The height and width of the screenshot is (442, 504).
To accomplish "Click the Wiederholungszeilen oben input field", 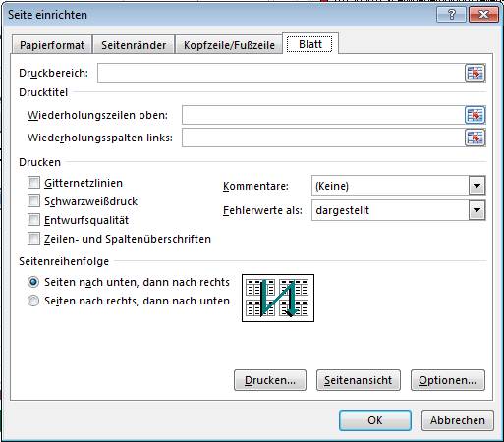I will [323, 115].
